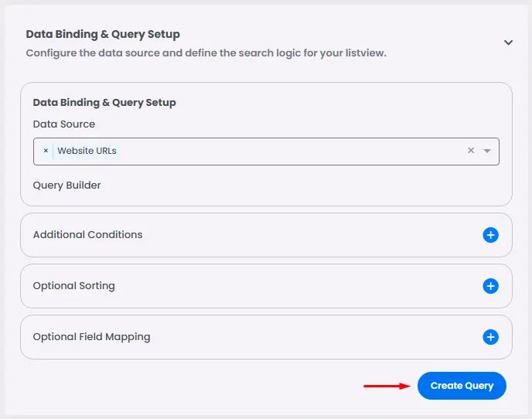
Task: Collapse the Data Binding section chevron
Action: pyautogui.click(x=508, y=43)
